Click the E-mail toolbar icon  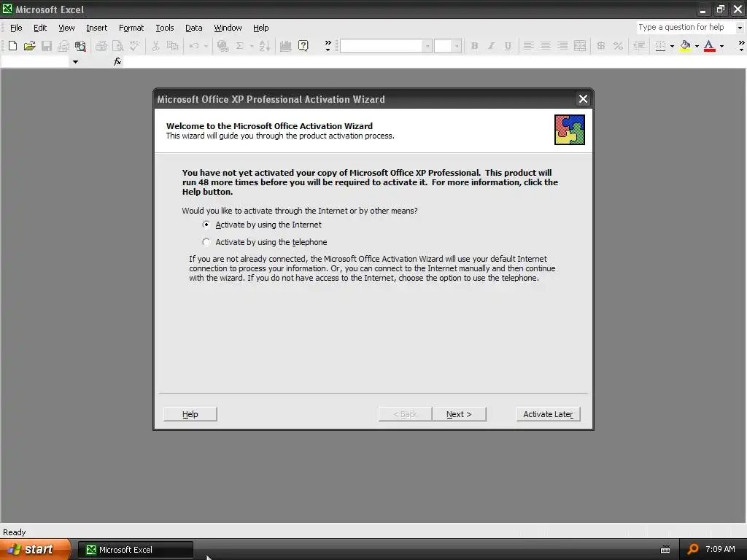(63, 46)
